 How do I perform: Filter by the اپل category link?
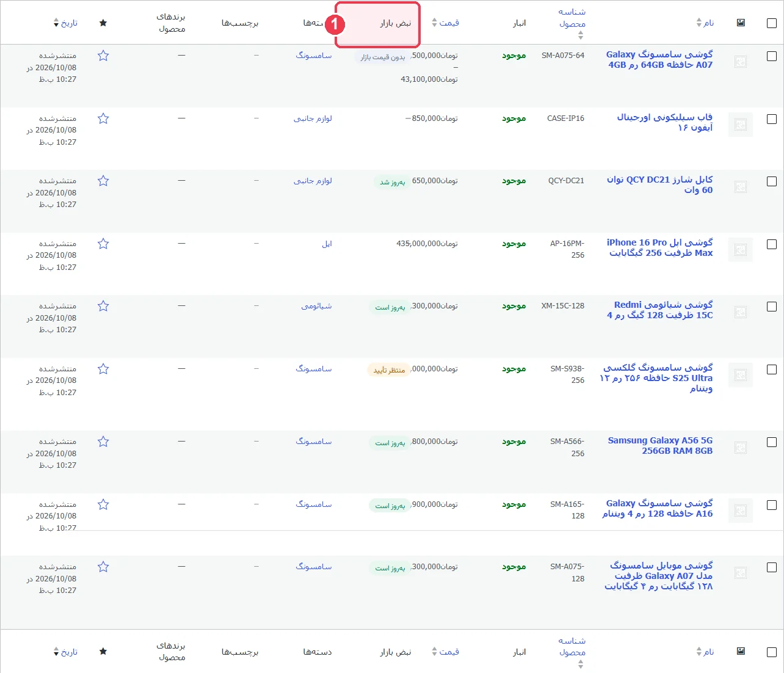(x=327, y=244)
